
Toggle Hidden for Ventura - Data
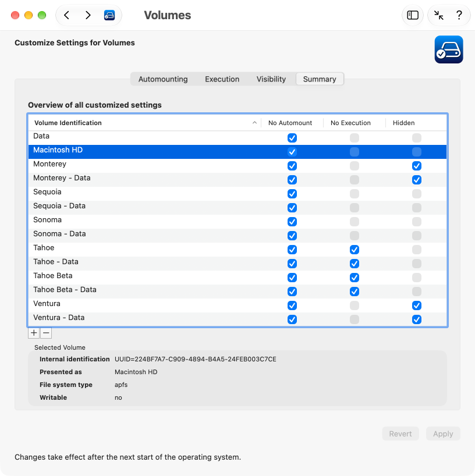[416, 319]
